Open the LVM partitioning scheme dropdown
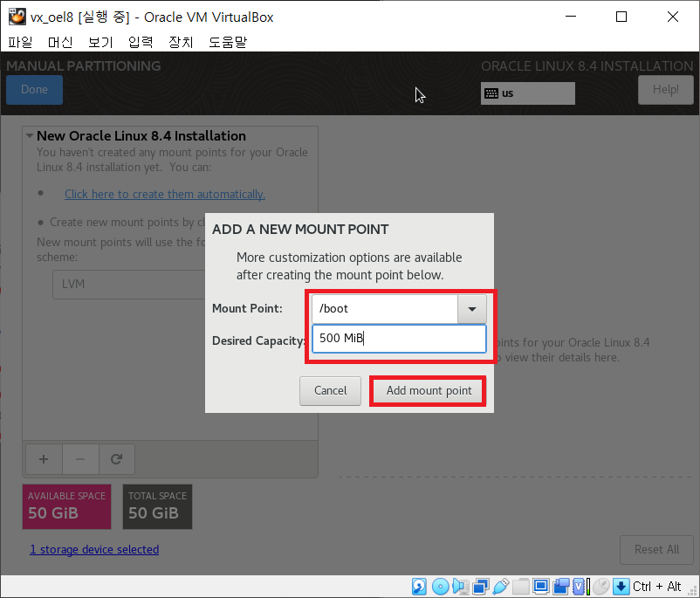This screenshot has width=700, height=598. coord(129,284)
